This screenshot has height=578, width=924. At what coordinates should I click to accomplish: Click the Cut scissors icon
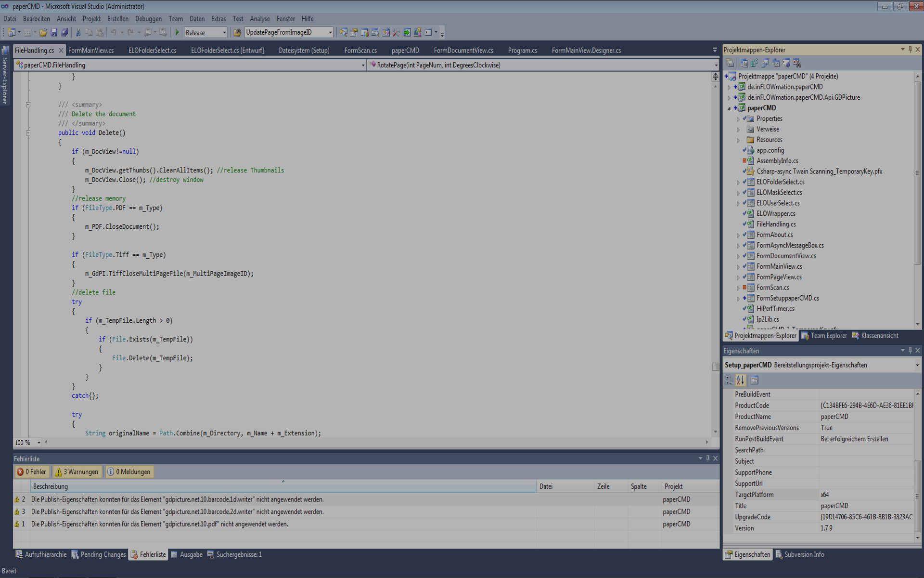[78, 32]
